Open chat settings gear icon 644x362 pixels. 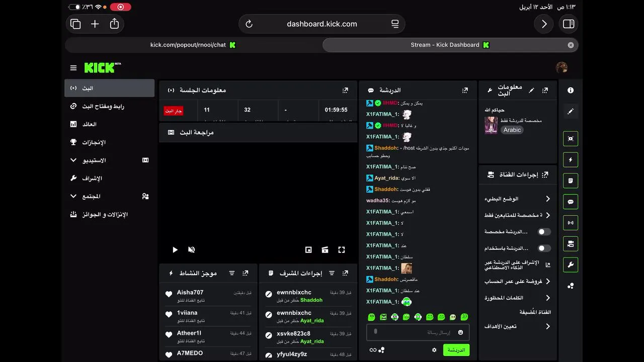[x=434, y=350]
